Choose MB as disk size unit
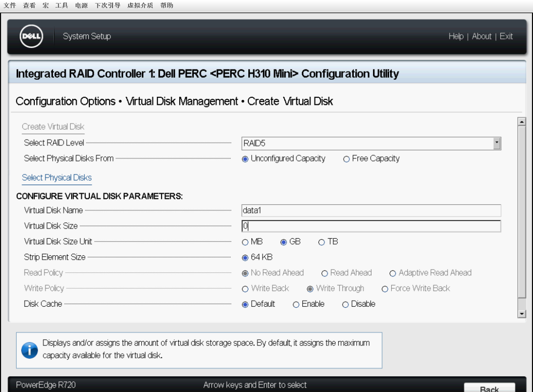This screenshot has width=533, height=392. pos(245,242)
